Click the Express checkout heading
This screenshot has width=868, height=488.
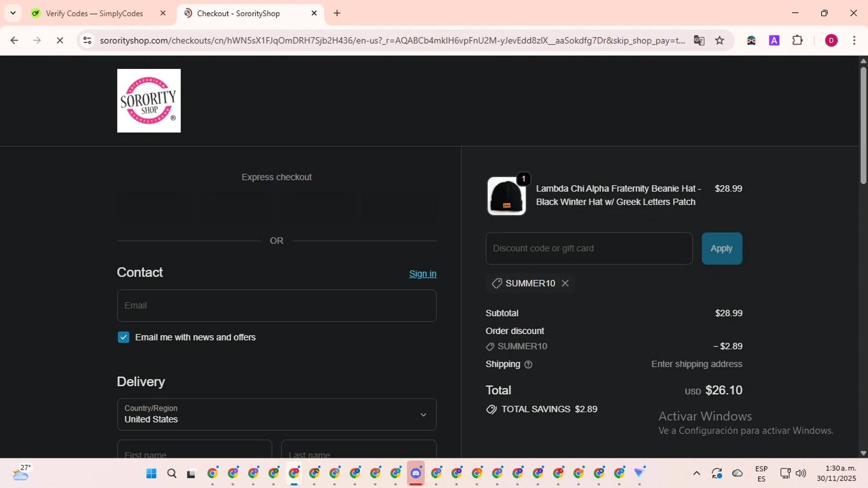click(x=277, y=177)
